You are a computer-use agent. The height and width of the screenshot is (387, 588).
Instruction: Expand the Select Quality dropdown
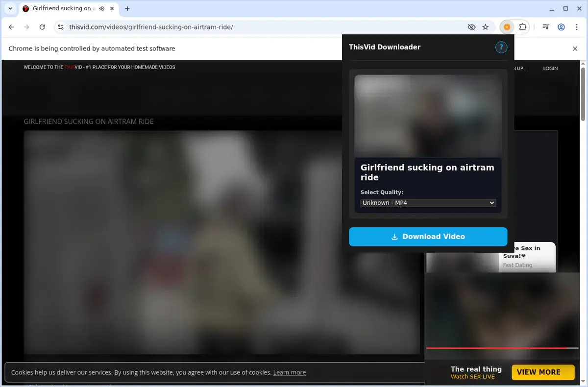coord(428,203)
